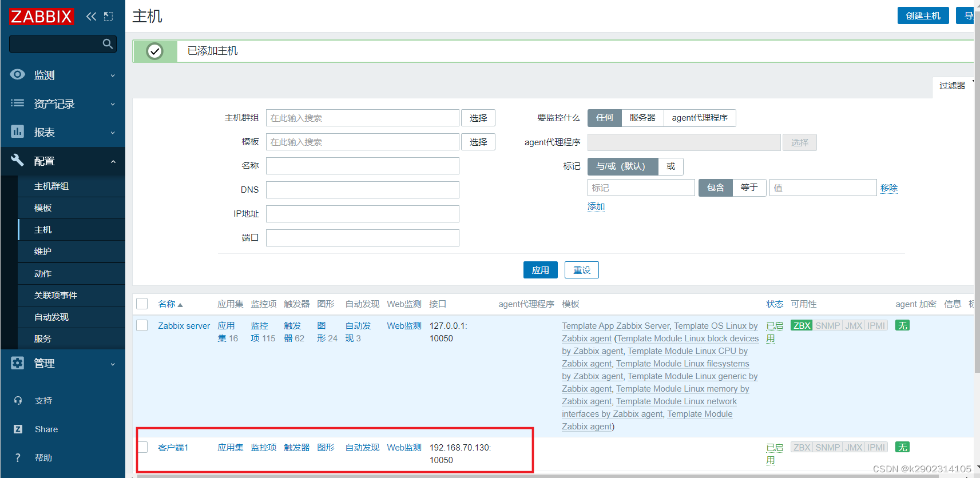980x478 pixels.
Task: Select 等于 tag operator
Action: coord(749,188)
